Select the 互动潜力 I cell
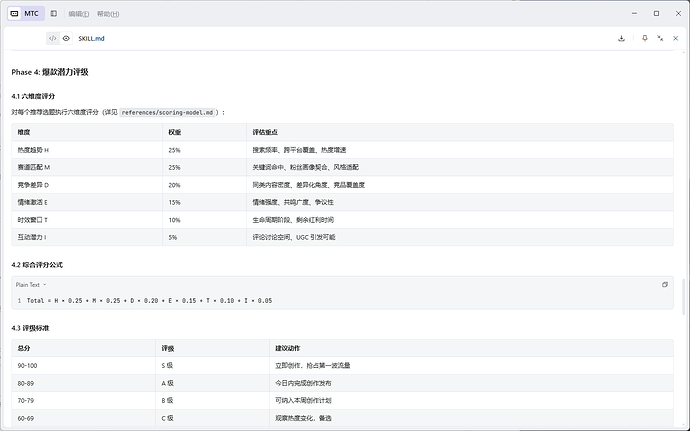Image resolution: width=690 pixels, height=431 pixels. (87, 237)
